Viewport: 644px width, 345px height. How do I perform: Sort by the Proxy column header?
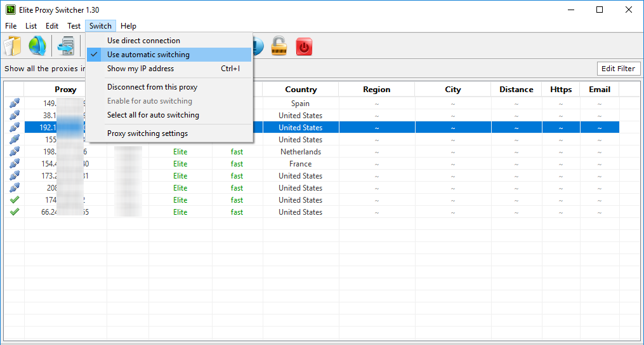65,90
